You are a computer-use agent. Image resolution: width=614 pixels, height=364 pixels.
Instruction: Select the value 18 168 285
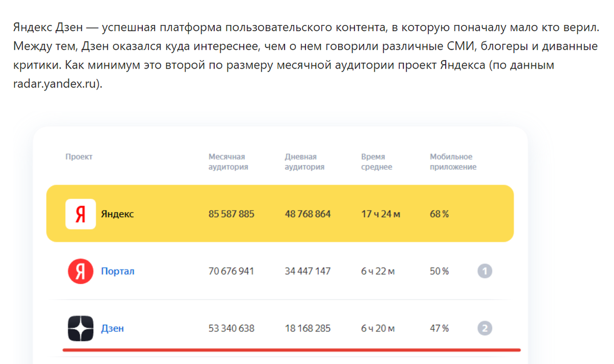[308, 328]
